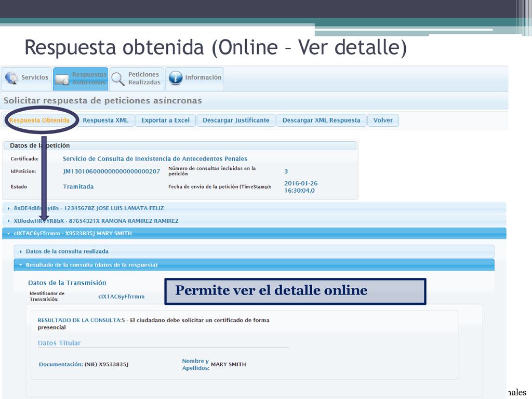Click the Exportar a Excel button
This screenshot has width=532, height=399.
[165, 120]
